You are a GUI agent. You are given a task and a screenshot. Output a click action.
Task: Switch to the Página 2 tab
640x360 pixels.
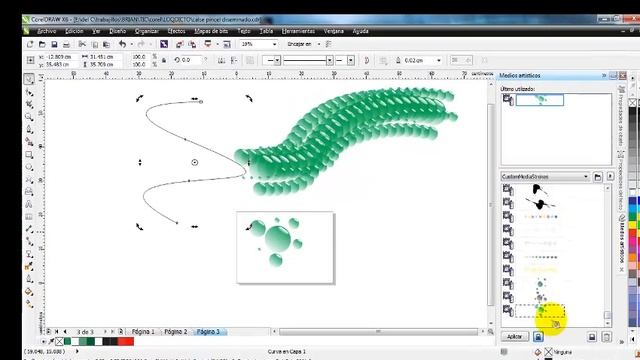(176, 332)
